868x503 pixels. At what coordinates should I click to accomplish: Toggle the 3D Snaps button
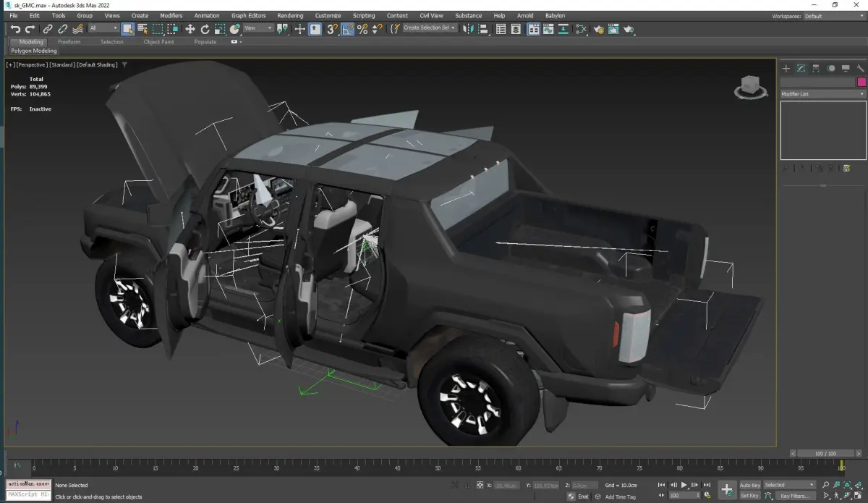332,29
